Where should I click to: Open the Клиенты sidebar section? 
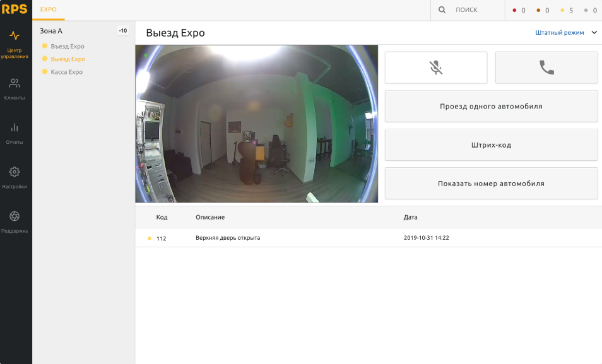click(x=15, y=88)
